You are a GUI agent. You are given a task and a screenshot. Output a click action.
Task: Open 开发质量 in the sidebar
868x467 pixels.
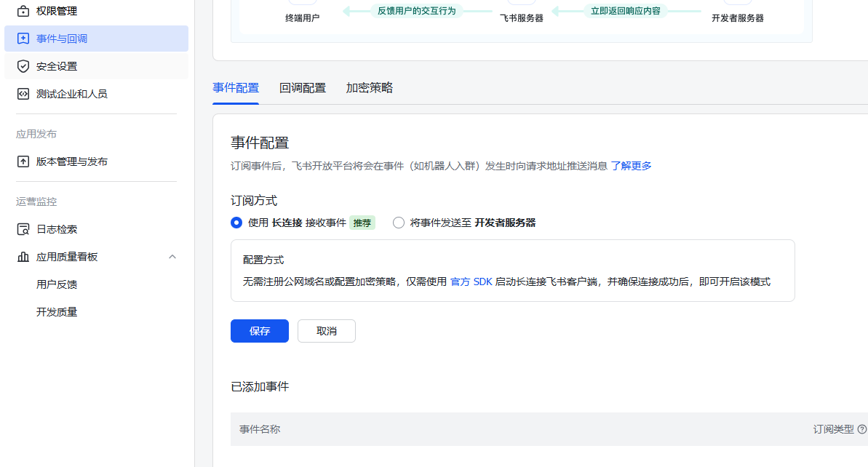[57, 312]
